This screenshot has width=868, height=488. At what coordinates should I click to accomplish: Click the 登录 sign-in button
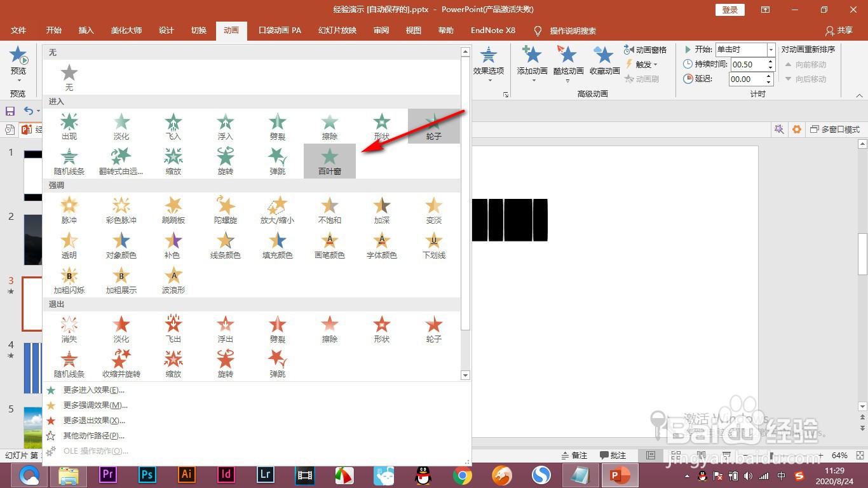click(729, 10)
